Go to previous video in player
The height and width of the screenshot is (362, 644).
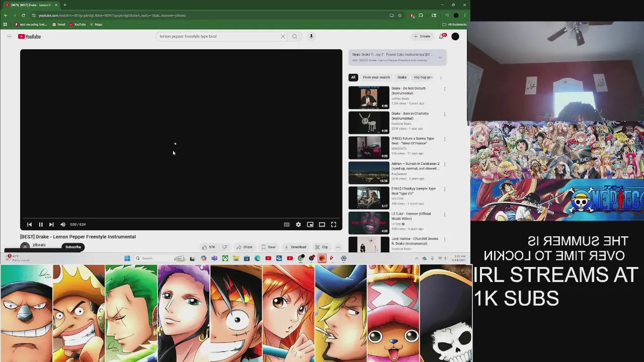click(29, 225)
